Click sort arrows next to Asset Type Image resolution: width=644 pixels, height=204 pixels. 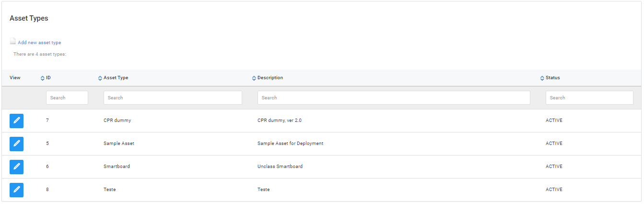pyautogui.click(x=100, y=78)
